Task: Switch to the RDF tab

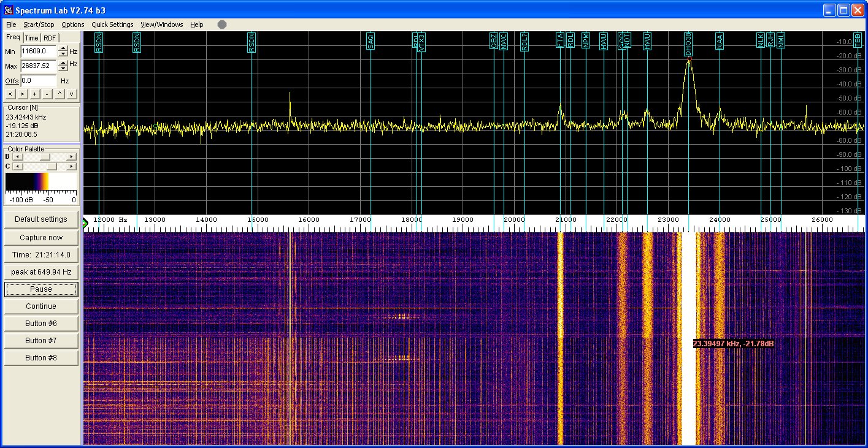Action: (49, 38)
